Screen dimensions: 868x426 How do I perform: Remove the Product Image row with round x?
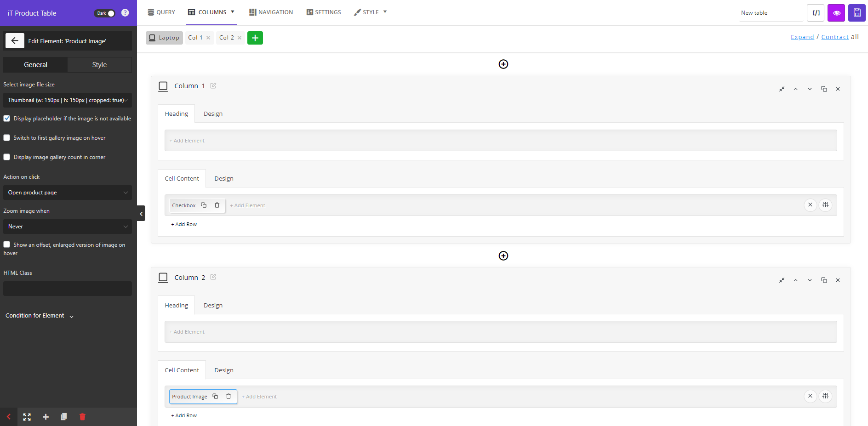click(810, 396)
